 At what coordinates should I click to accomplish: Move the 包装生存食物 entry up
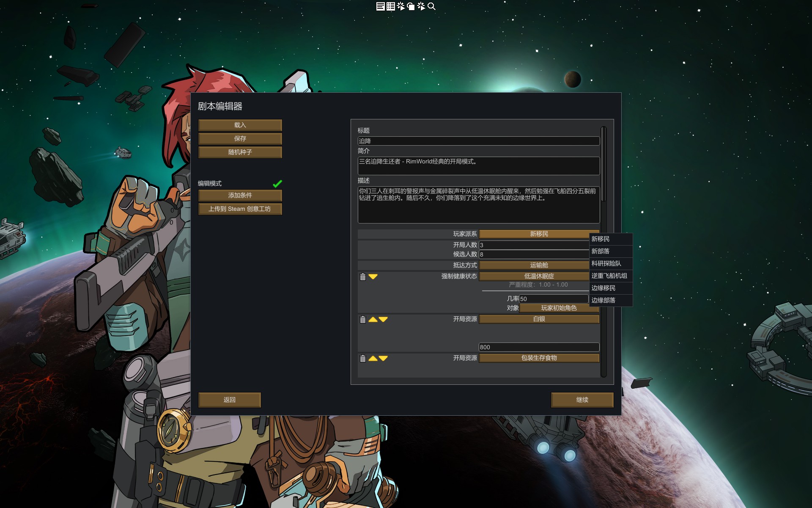[373, 358]
